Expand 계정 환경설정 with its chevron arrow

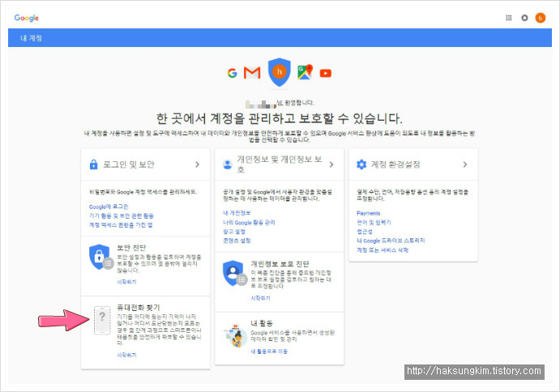[465, 164]
